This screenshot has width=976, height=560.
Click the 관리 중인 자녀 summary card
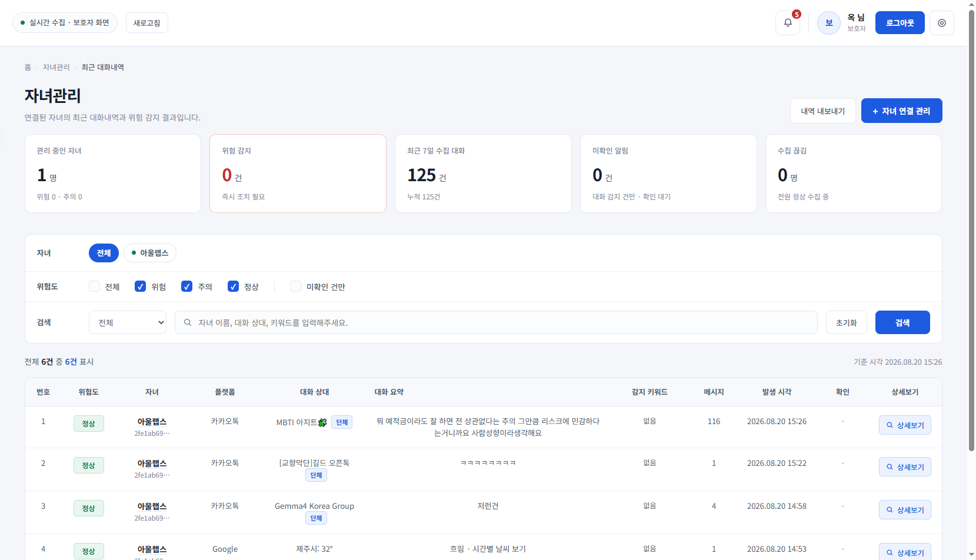pos(113,174)
